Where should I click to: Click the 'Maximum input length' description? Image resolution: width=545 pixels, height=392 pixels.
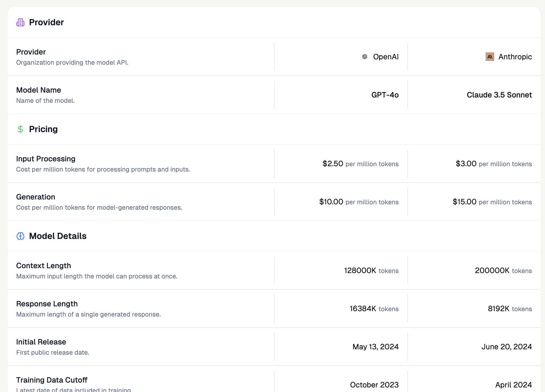coord(97,276)
